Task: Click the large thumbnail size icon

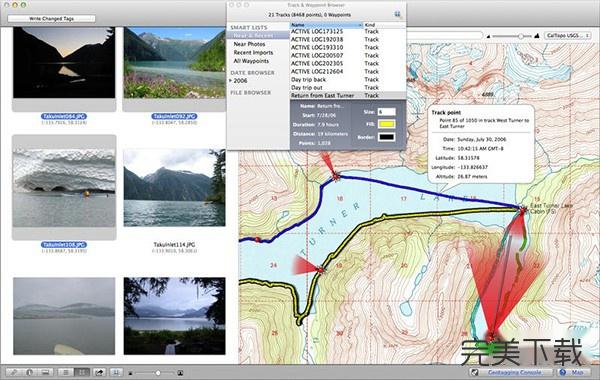Action: 180,372
